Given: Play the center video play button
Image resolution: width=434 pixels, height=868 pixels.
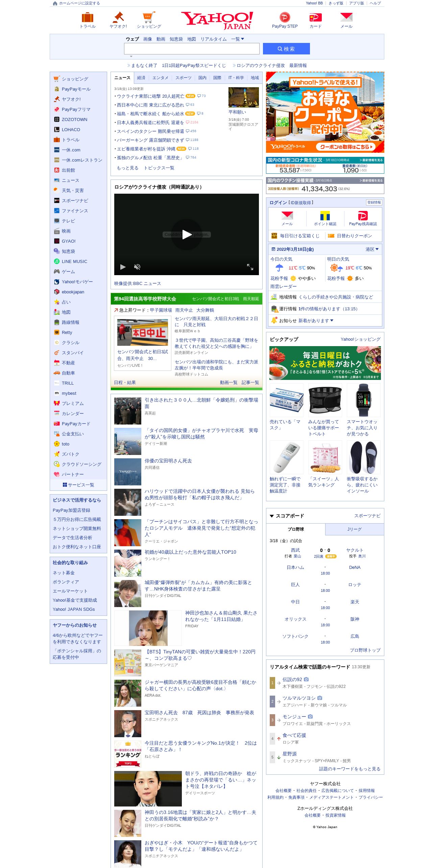Looking at the screenshot, I should [187, 234].
